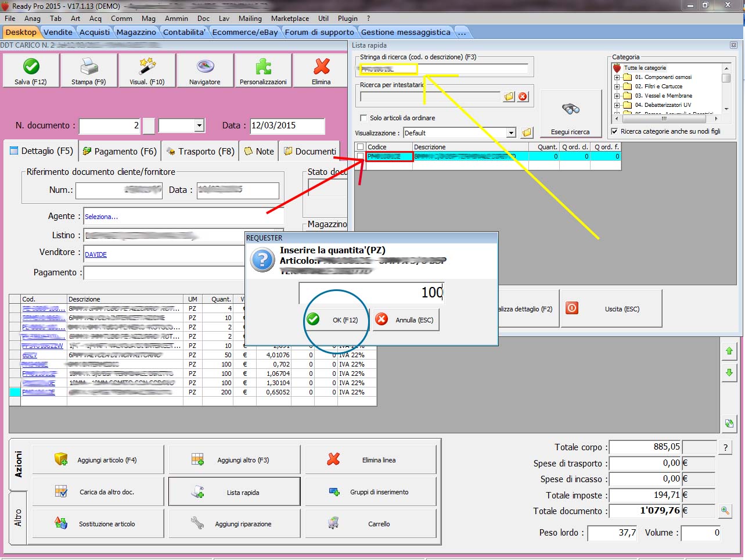
Task: Click the magnifier next to Totale documento
Action: pyautogui.click(x=725, y=511)
